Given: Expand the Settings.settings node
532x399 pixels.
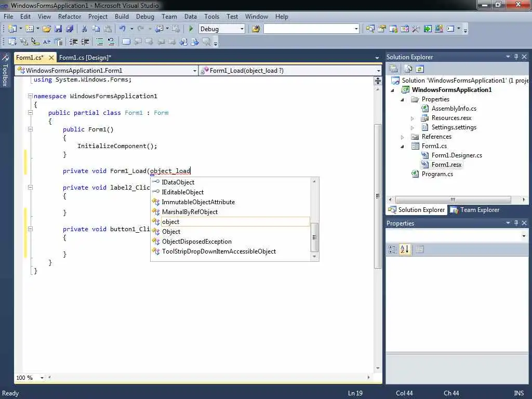Looking at the screenshot, I should tap(412, 128).
